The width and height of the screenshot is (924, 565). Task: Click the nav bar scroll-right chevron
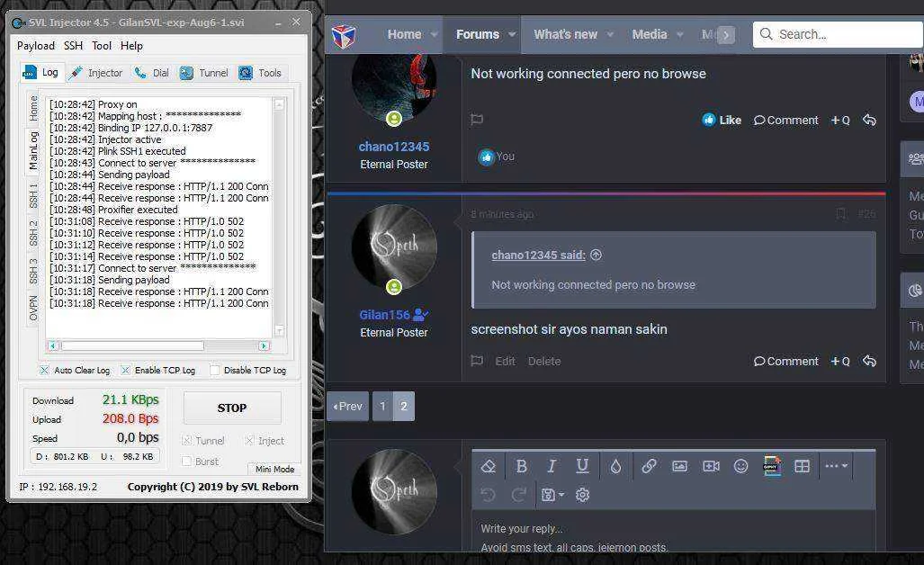[726, 35]
